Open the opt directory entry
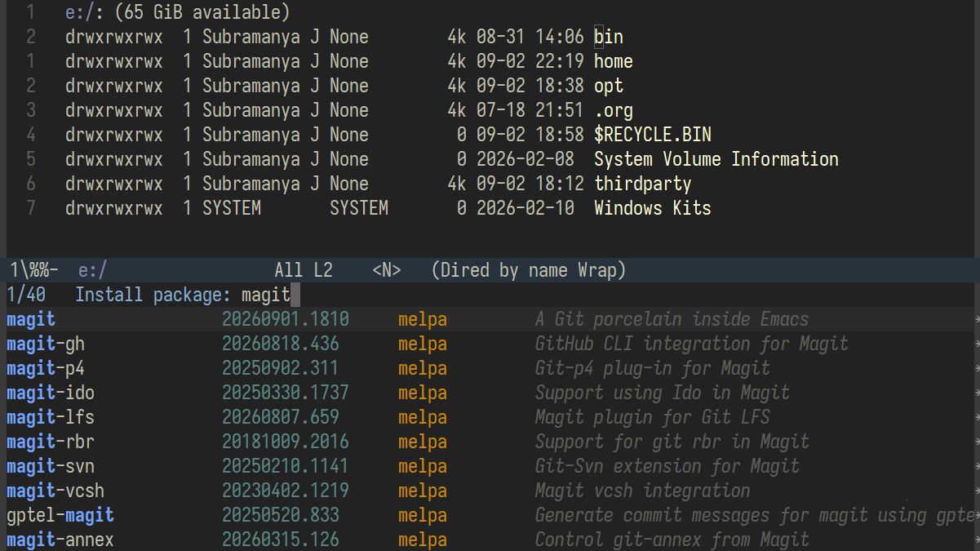This screenshot has height=551, width=980. point(609,86)
